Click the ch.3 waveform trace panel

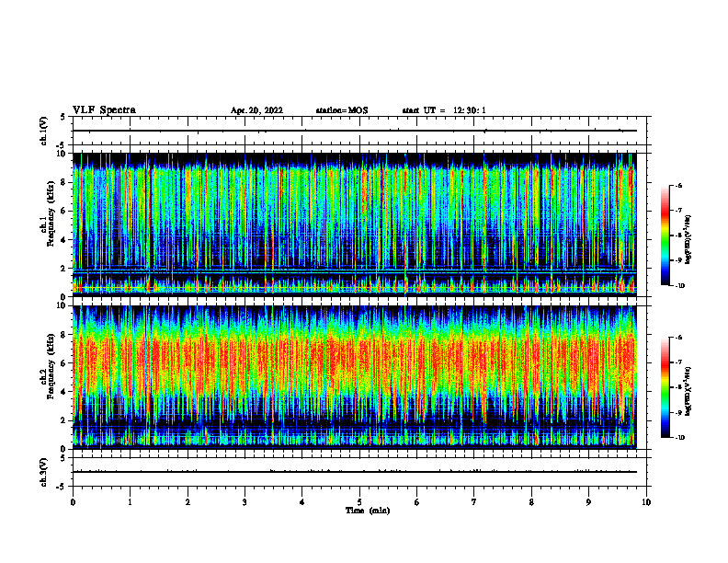tap(359, 472)
